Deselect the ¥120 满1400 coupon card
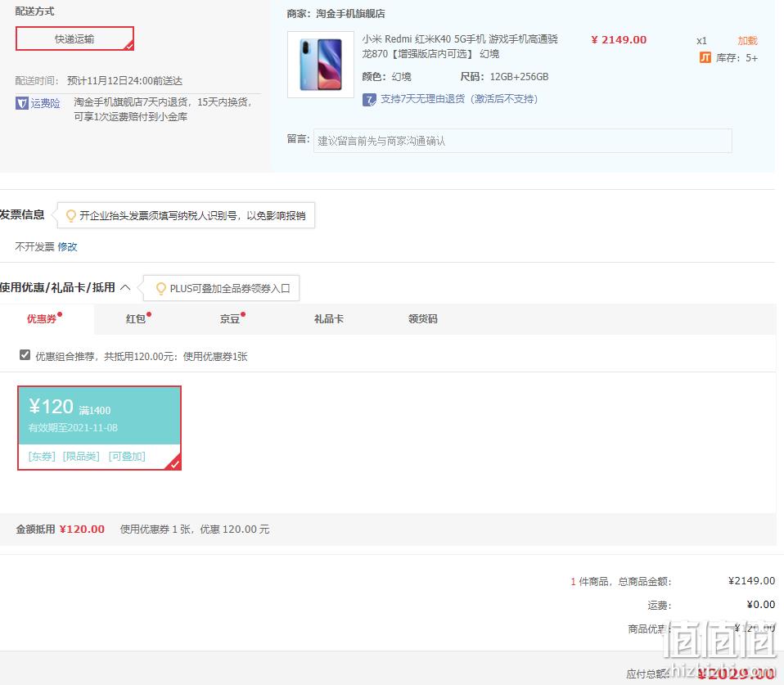Image resolution: width=784 pixels, height=685 pixels. [x=100, y=428]
